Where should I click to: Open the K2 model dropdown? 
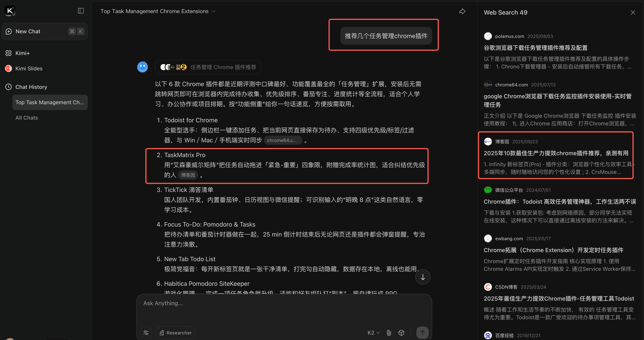pyautogui.click(x=373, y=333)
